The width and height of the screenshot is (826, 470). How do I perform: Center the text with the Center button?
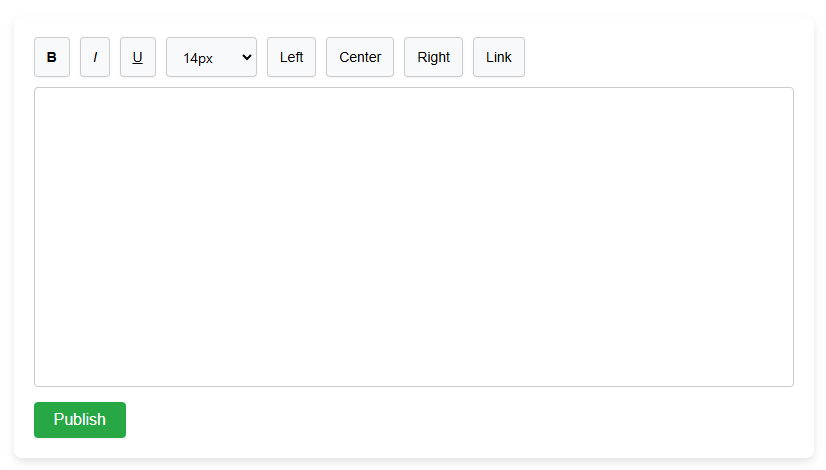(x=360, y=57)
